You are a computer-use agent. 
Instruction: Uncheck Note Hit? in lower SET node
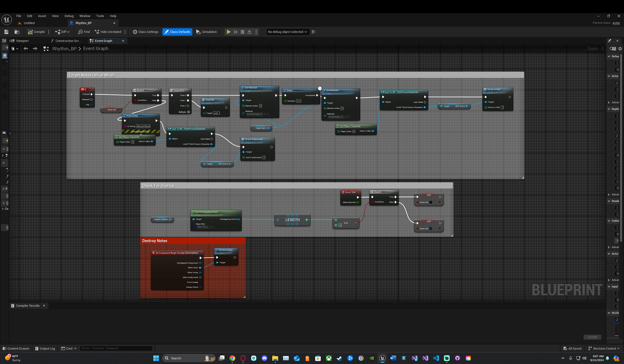431,229
